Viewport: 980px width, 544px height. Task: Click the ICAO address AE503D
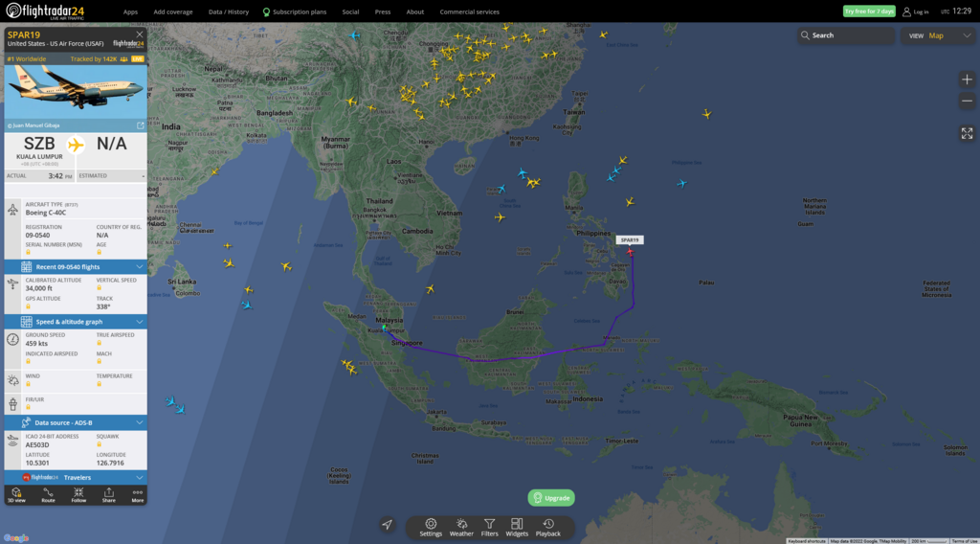pyautogui.click(x=37, y=444)
